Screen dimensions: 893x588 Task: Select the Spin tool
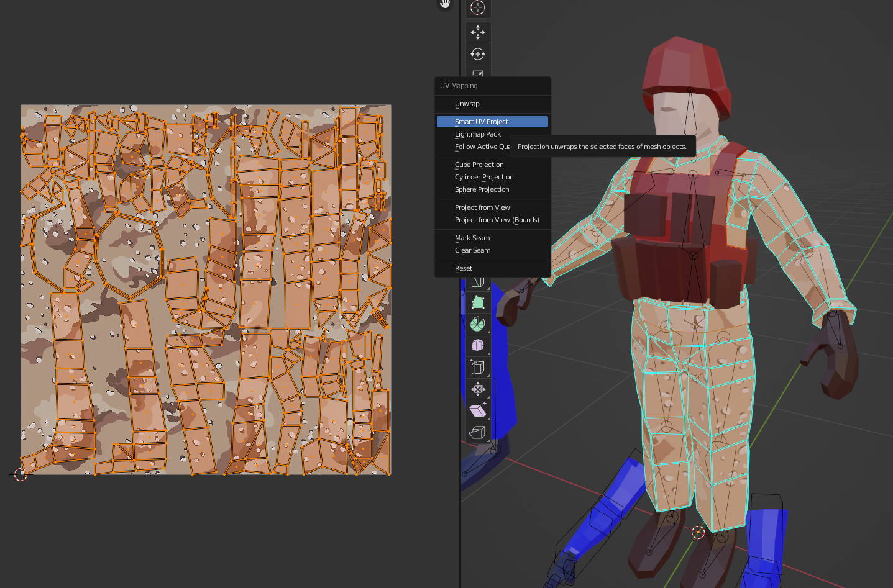(x=477, y=323)
